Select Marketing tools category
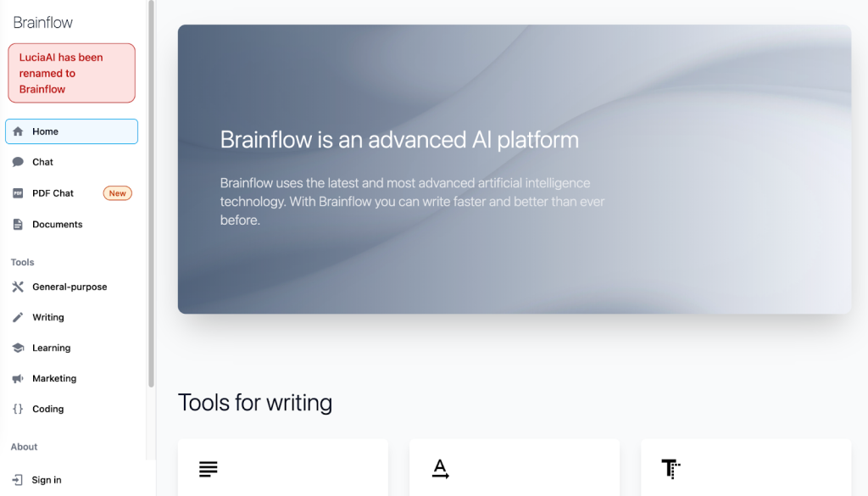The height and width of the screenshot is (496, 868). click(x=71, y=378)
